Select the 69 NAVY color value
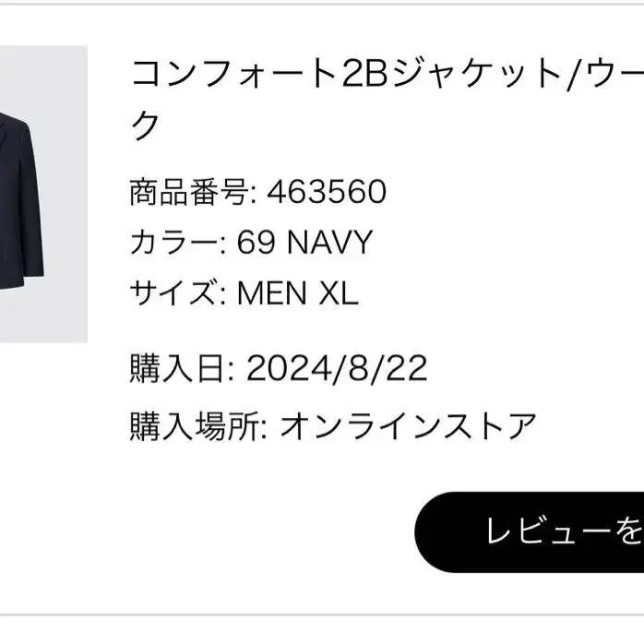This screenshot has height=644, width=644. point(304,243)
